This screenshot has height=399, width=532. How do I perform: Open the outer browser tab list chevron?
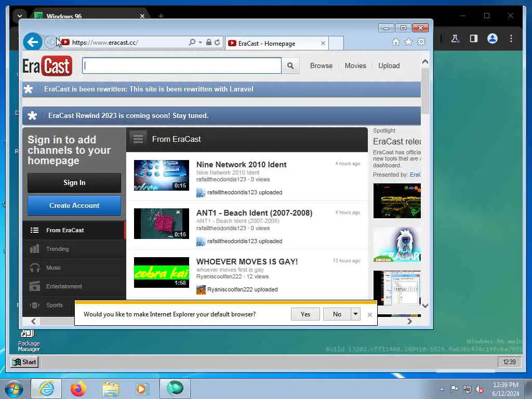tap(20, 16)
